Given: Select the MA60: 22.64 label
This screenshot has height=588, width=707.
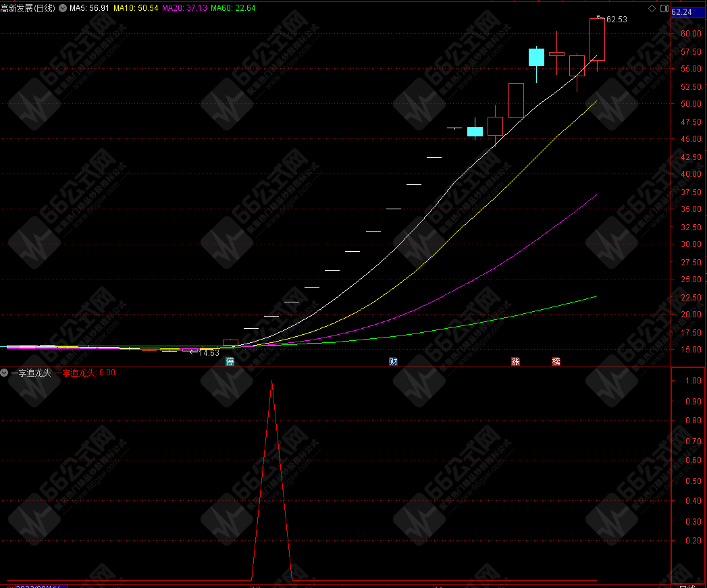Looking at the screenshot, I should (x=233, y=8).
